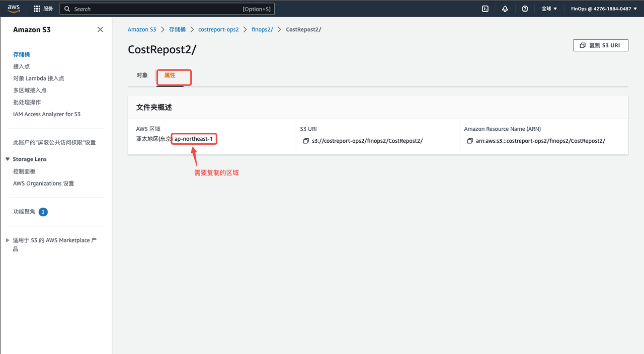Image resolution: width=644 pixels, height=354 pixels.
Task: Expand the AWS Marketplace 产品 section
Action: point(8,240)
